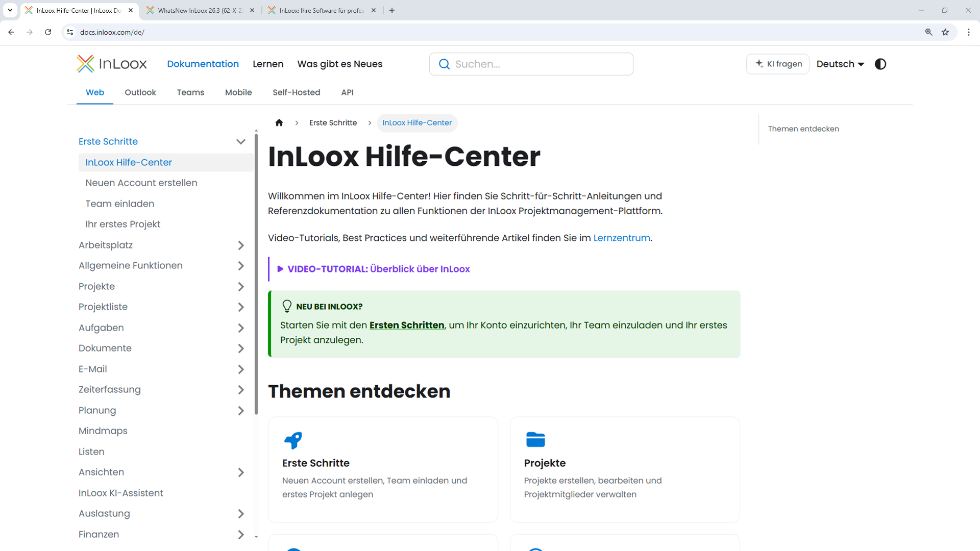
Task: Toggle the dark mode contrast icon
Action: click(880, 64)
